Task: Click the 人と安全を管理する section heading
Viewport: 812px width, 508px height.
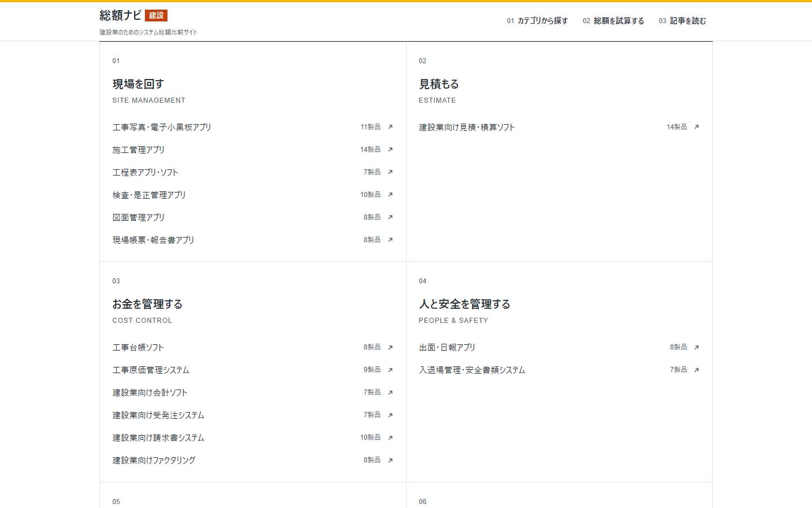Action: point(465,304)
